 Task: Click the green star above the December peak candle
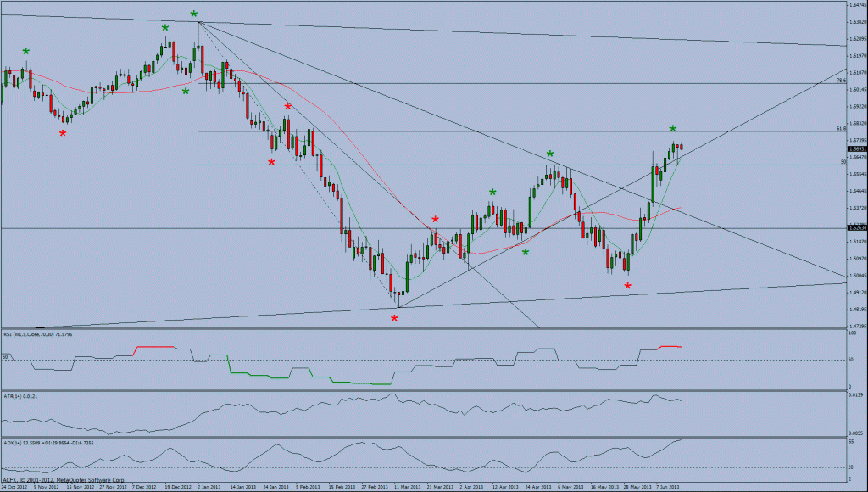coord(195,13)
